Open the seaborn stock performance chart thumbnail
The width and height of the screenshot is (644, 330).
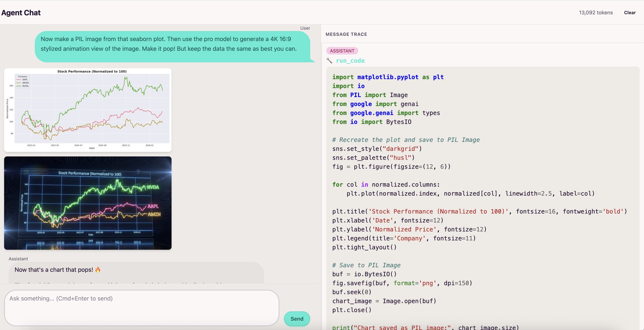point(88,109)
